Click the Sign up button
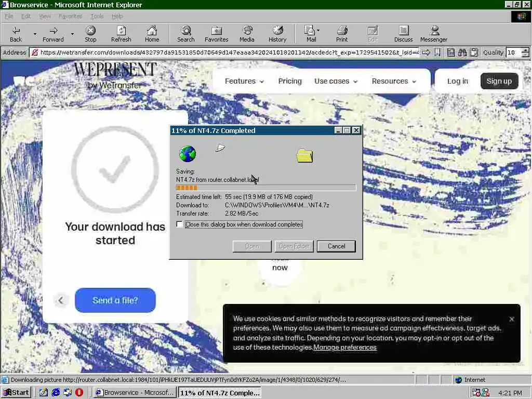This screenshot has width=532, height=399. (499, 81)
